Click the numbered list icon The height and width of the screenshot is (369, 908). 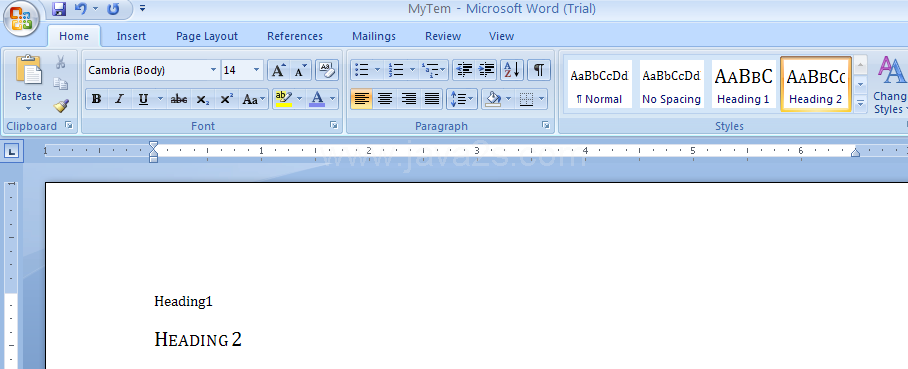click(397, 70)
